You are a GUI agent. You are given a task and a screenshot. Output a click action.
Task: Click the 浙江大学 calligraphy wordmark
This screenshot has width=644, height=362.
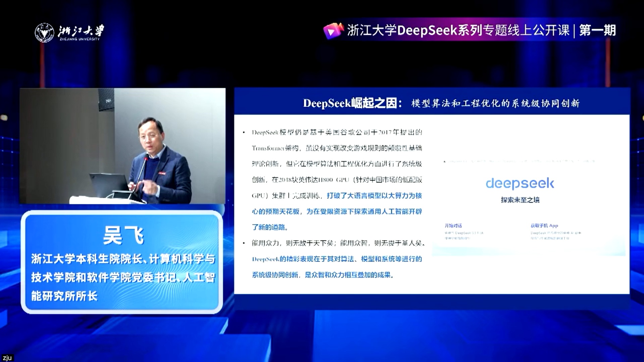(81, 31)
